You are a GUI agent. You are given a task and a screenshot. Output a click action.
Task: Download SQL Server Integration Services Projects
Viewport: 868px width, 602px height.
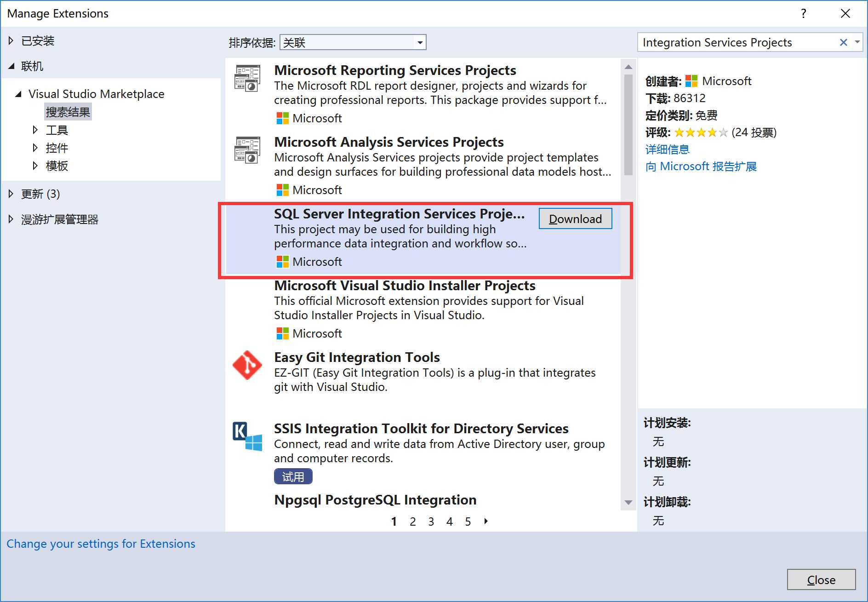click(575, 218)
